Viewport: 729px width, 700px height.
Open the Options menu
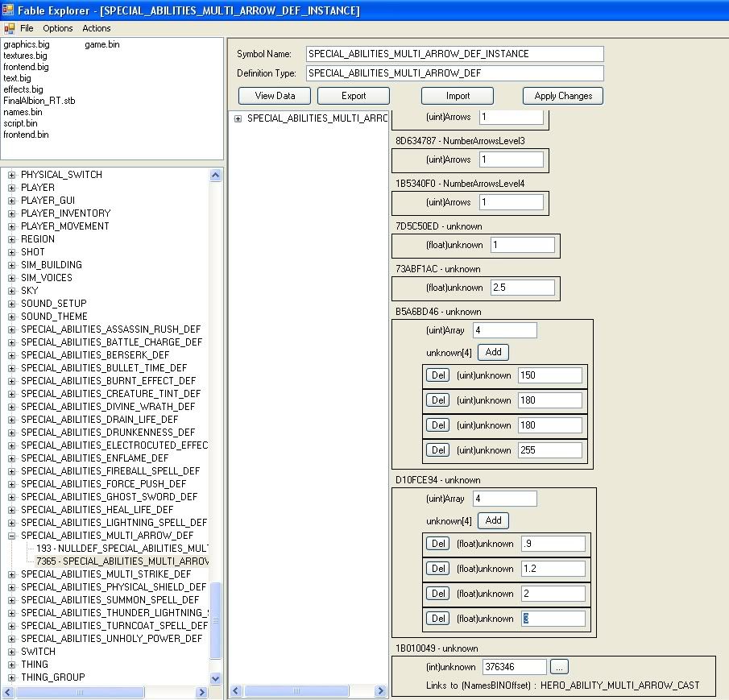[x=58, y=28]
